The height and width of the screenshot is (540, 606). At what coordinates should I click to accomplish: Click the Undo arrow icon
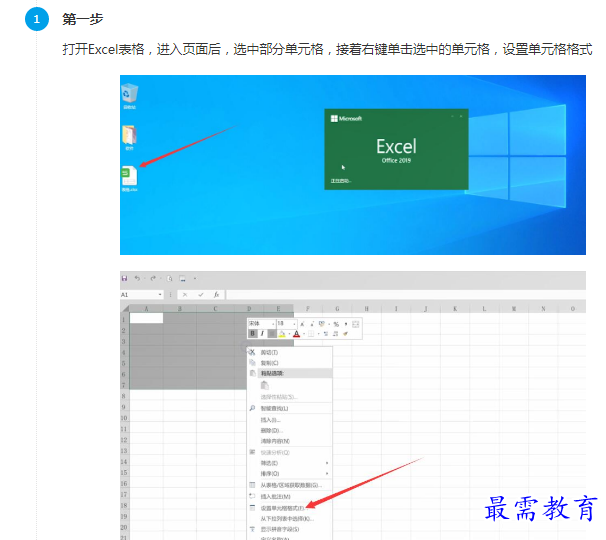[x=137, y=278]
